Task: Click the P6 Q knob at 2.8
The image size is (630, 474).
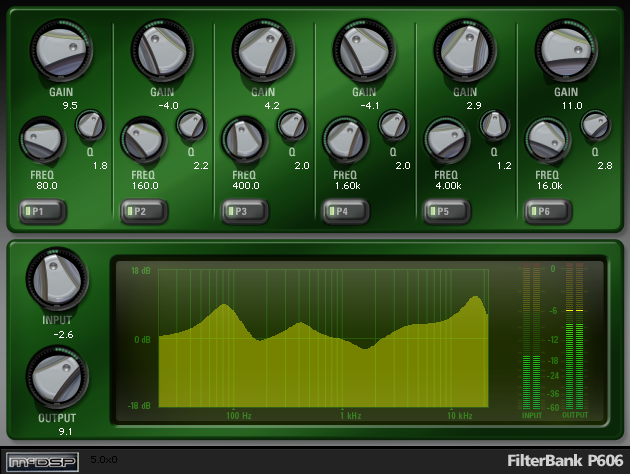Action: click(595, 125)
